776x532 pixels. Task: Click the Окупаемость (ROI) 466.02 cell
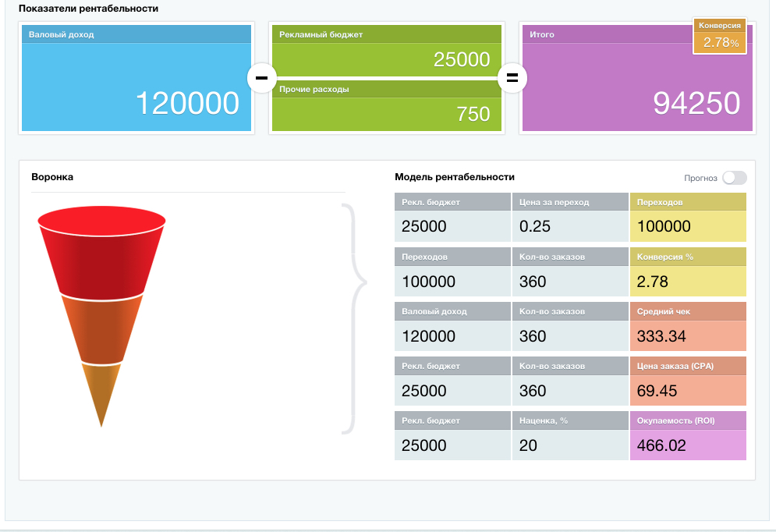[x=688, y=445]
